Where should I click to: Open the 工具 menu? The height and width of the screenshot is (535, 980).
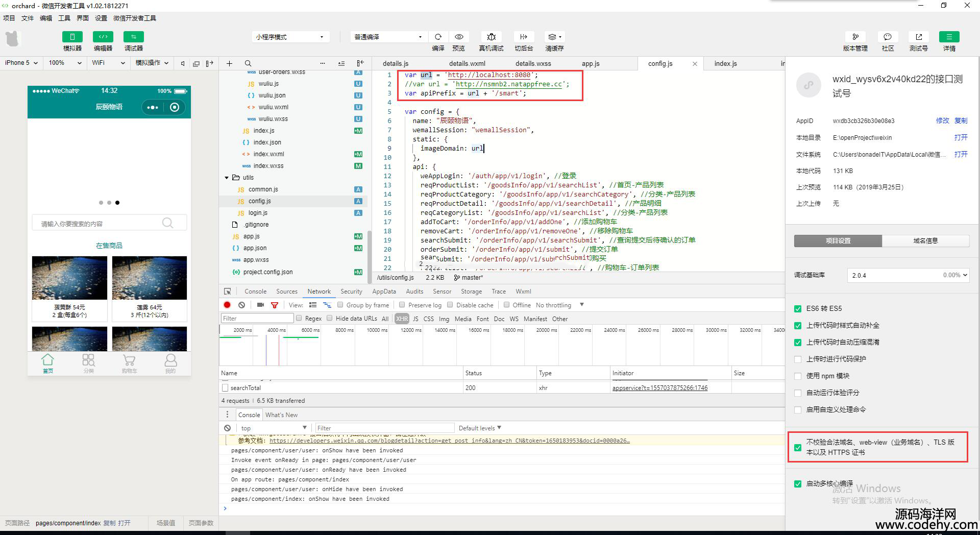coord(64,18)
